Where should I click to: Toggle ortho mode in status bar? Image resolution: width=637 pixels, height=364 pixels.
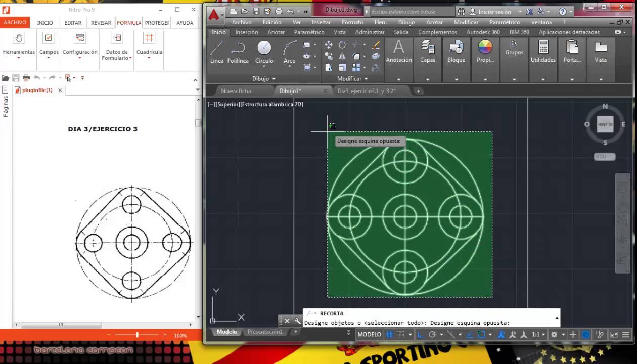421,334
